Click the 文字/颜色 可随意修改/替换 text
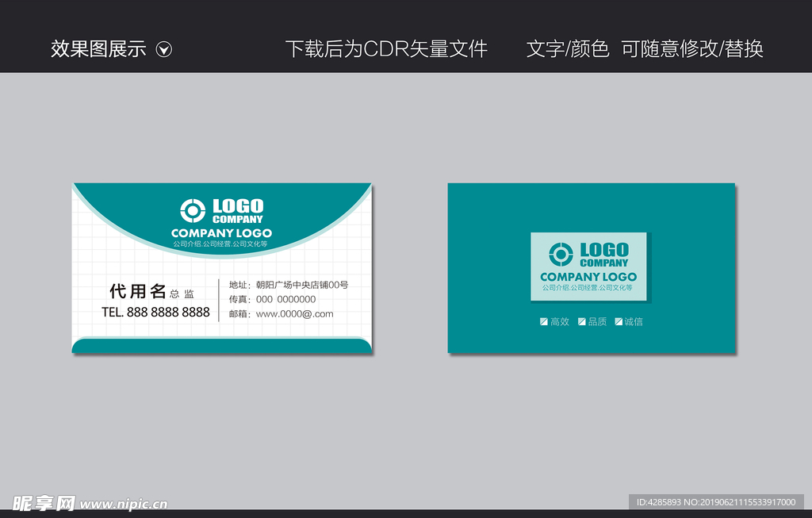The image size is (812, 518). (645, 49)
